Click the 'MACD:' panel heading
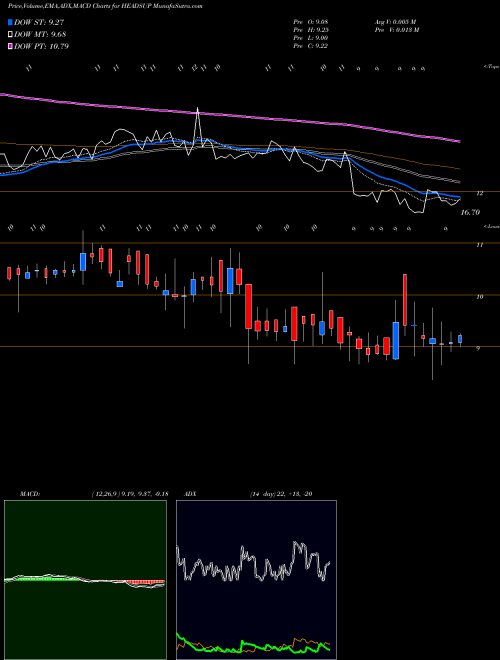The height and width of the screenshot is (660, 500). pos(30,494)
